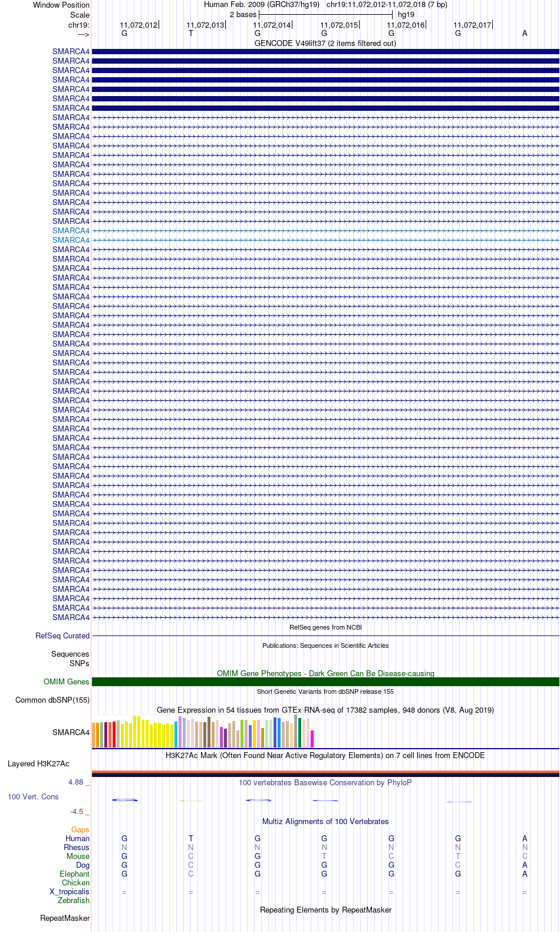Viewport: 560px width, 932px height.
Task: Open the GENCODE V49lift37 track title
Action: 325,44
